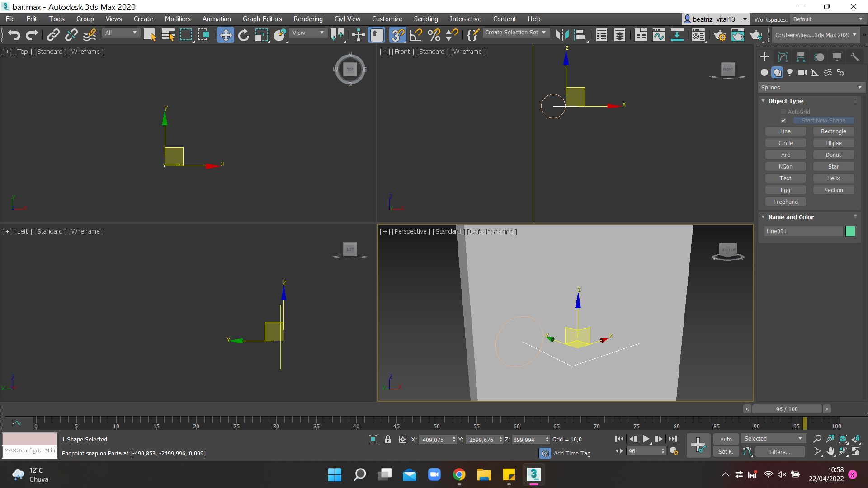Open the Scripting menu
Viewport: 868px width, 488px height.
coord(426,19)
